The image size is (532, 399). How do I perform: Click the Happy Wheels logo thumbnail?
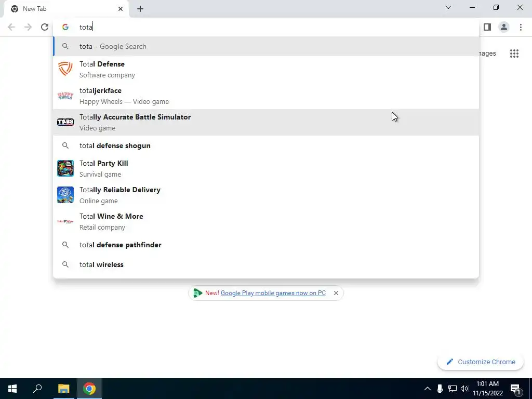tap(65, 96)
